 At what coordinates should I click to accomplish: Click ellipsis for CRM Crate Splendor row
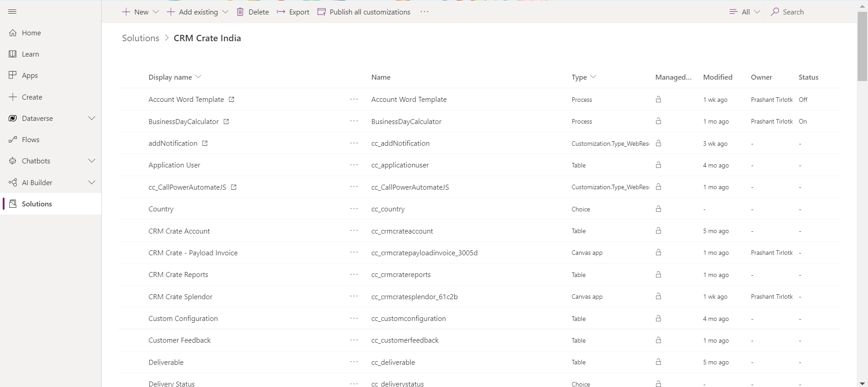click(x=354, y=296)
